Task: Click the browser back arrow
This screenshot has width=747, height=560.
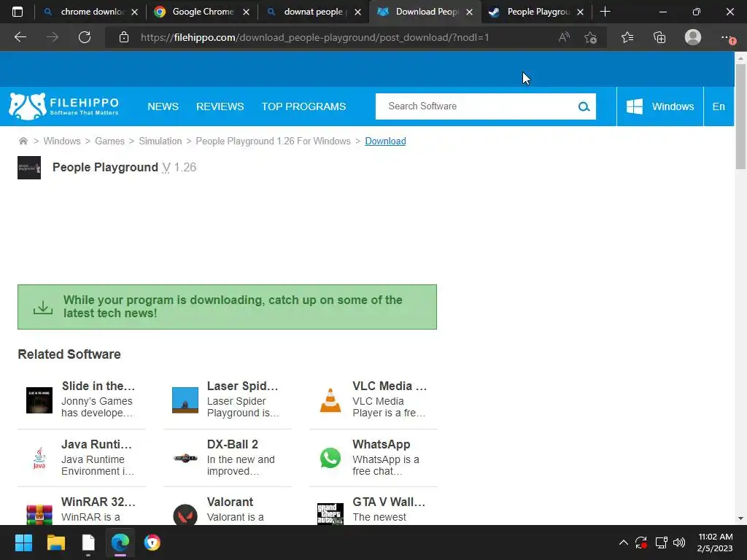Action: (x=20, y=37)
